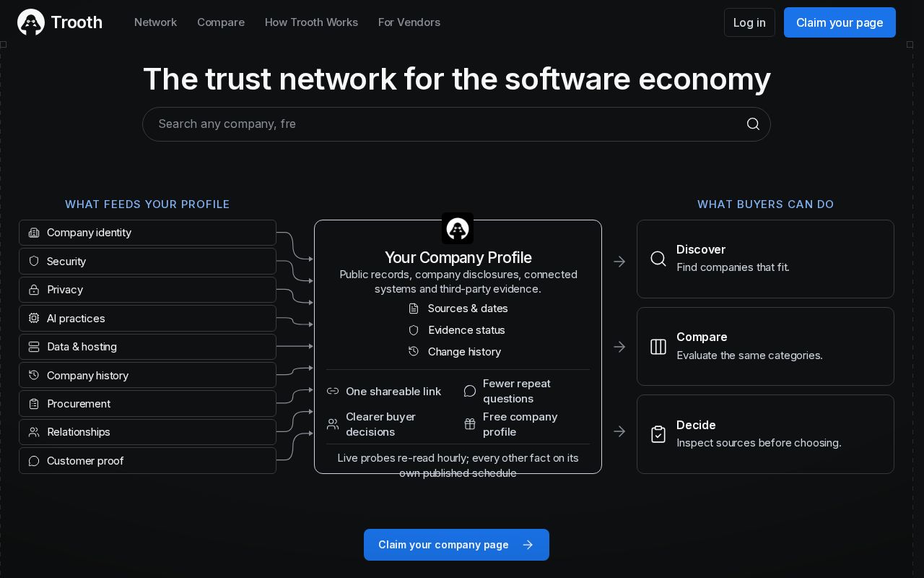Click the Data & hosting server icon
Screen dimensions: 924x578
coord(34,347)
